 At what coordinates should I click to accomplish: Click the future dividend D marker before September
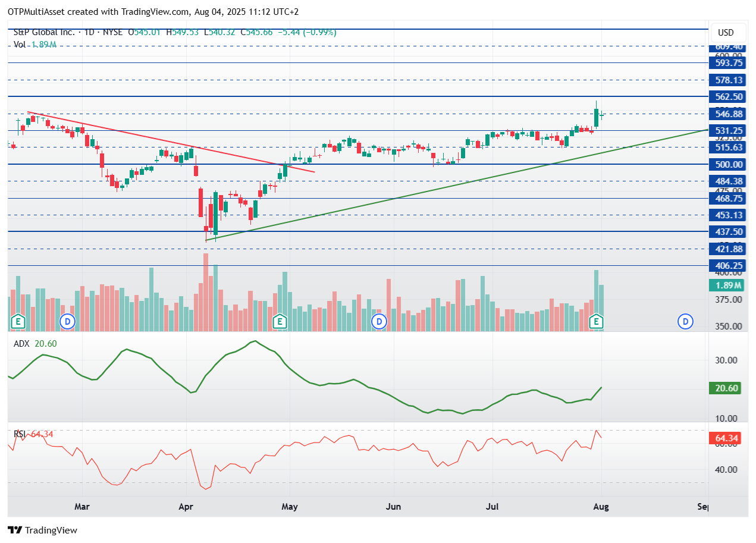(685, 322)
